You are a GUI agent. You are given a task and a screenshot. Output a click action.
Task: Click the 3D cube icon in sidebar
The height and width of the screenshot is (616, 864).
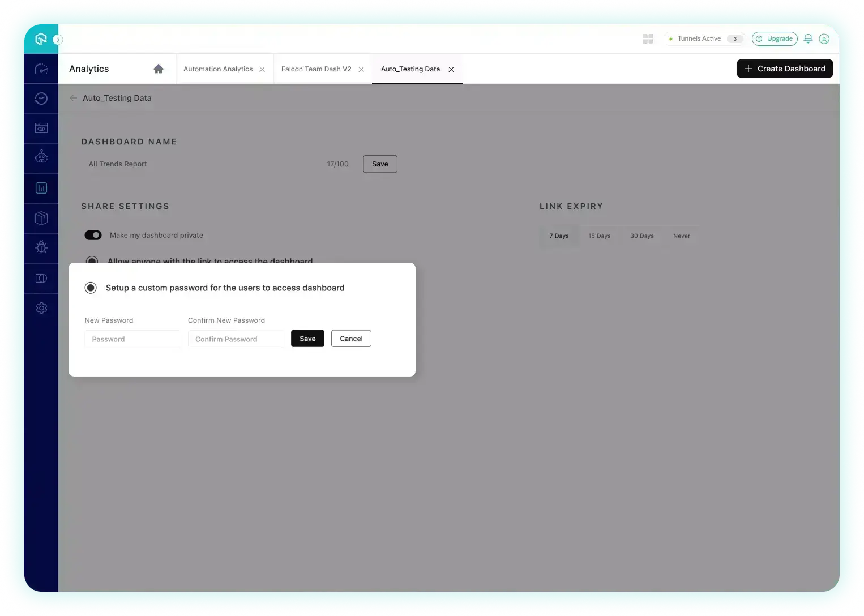click(x=41, y=218)
